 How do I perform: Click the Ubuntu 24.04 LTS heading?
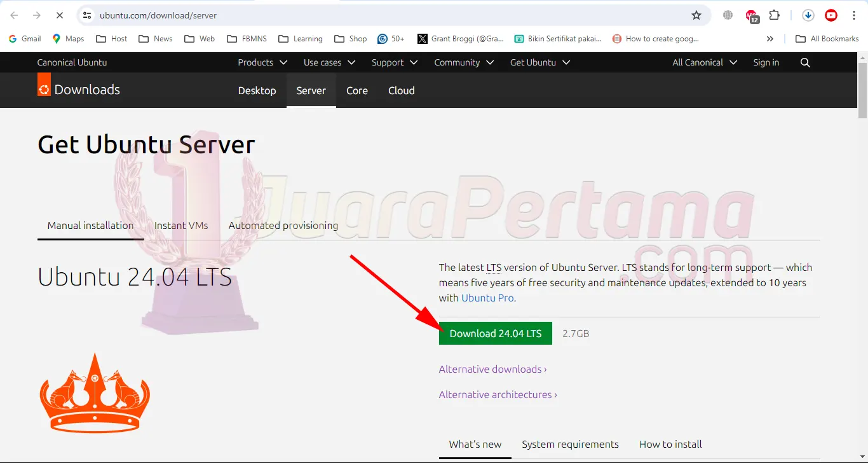pos(135,276)
